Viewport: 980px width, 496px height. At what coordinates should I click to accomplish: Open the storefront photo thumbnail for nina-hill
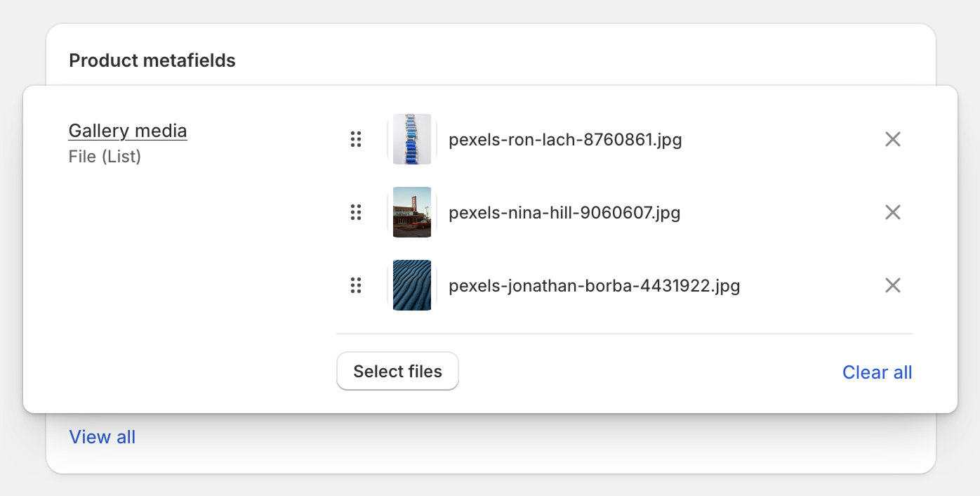pyautogui.click(x=411, y=211)
